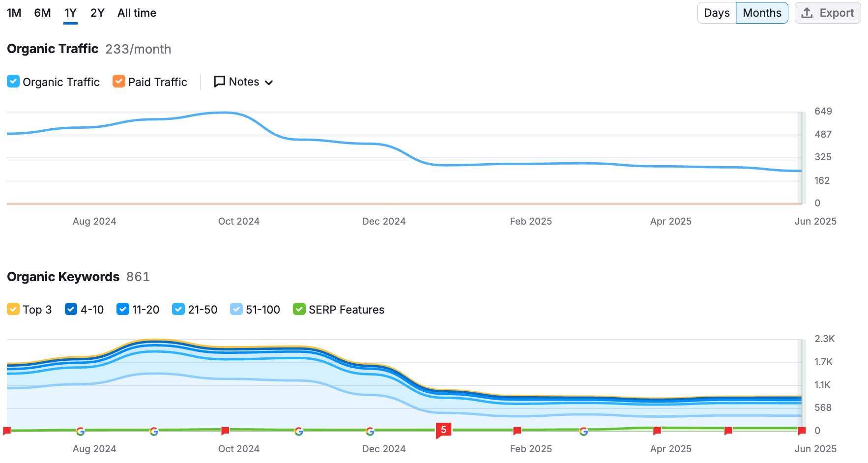Select the 2Y time range
This screenshot has width=868, height=463.
97,13
